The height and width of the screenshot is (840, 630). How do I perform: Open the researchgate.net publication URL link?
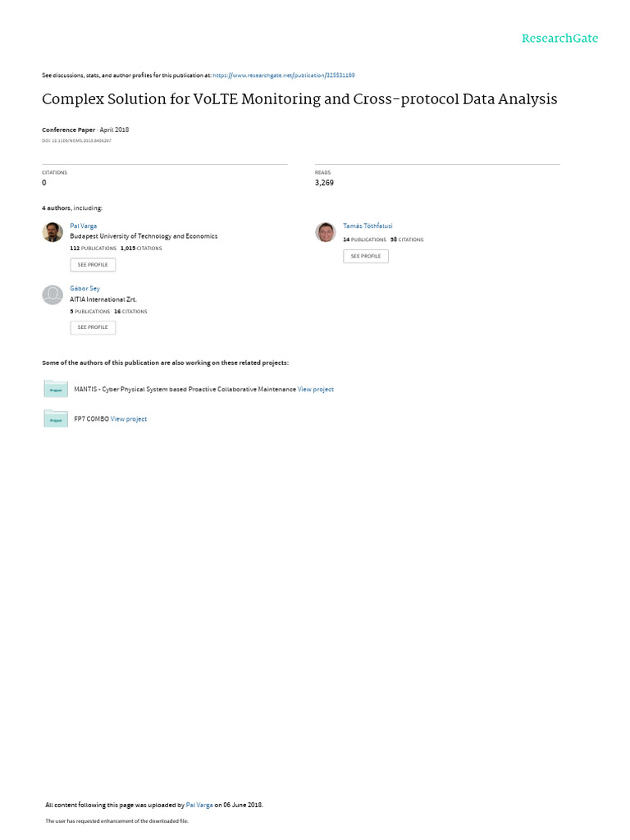(x=283, y=75)
